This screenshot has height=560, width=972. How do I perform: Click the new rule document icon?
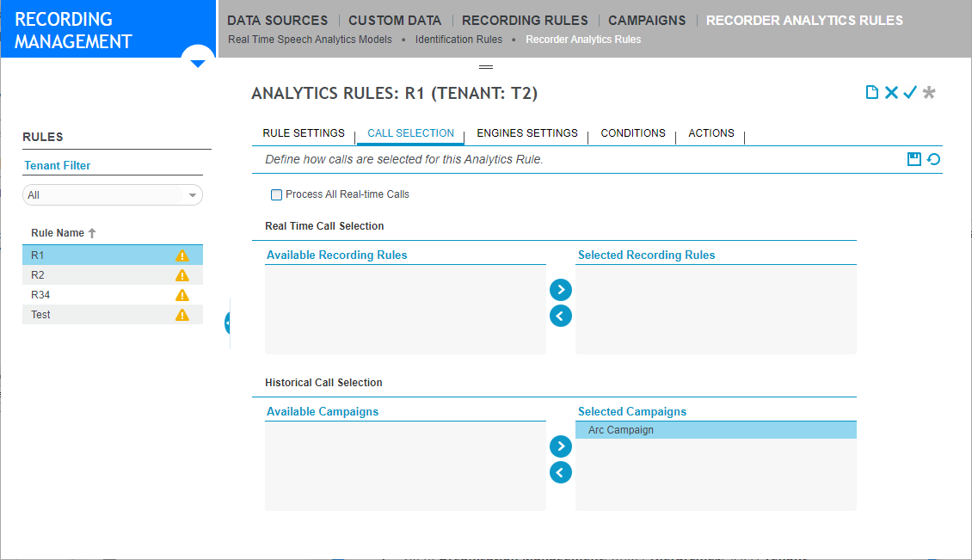tap(871, 92)
